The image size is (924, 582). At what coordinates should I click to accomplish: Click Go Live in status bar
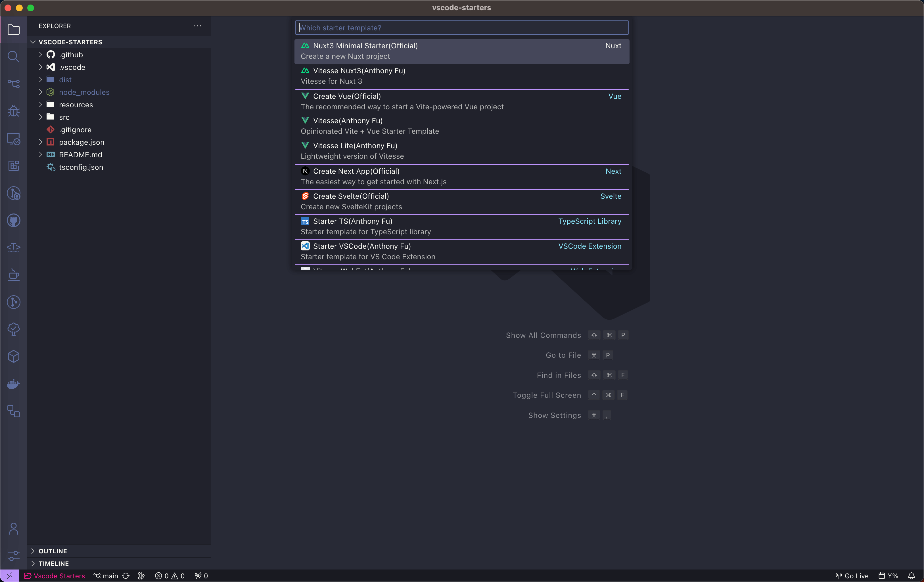click(852, 575)
